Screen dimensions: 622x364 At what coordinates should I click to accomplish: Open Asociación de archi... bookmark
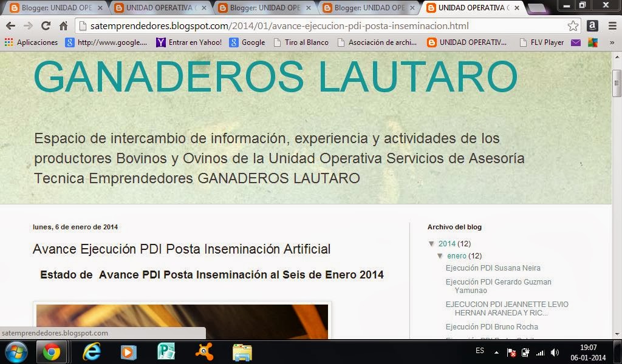tap(377, 42)
